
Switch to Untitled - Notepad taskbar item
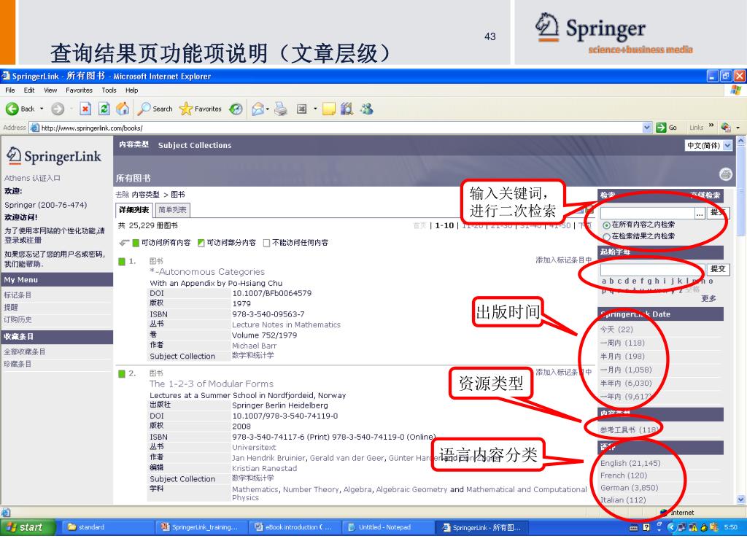tap(388, 527)
